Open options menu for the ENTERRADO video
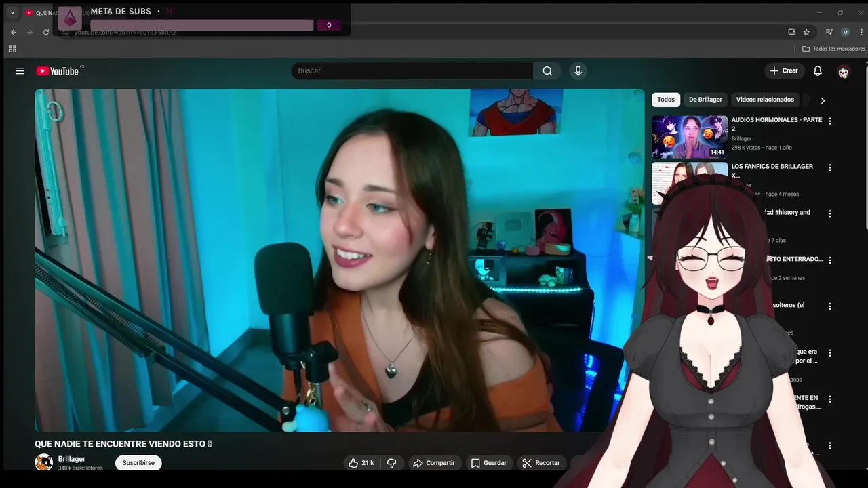This screenshot has height=488, width=868. coord(829,260)
